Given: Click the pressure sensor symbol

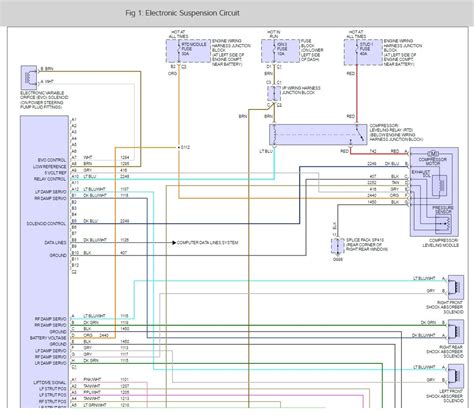Looking at the screenshot, I should pyautogui.click(x=443, y=224).
